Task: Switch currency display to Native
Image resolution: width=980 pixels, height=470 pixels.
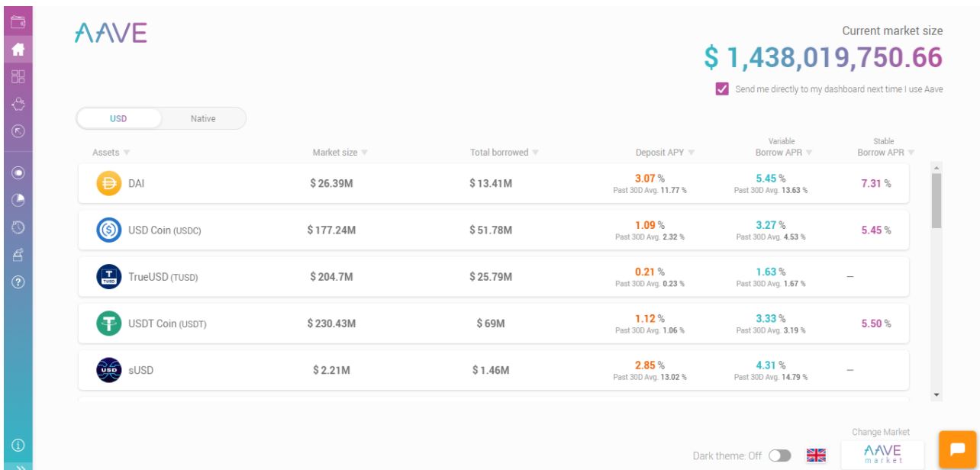Action: tap(203, 118)
